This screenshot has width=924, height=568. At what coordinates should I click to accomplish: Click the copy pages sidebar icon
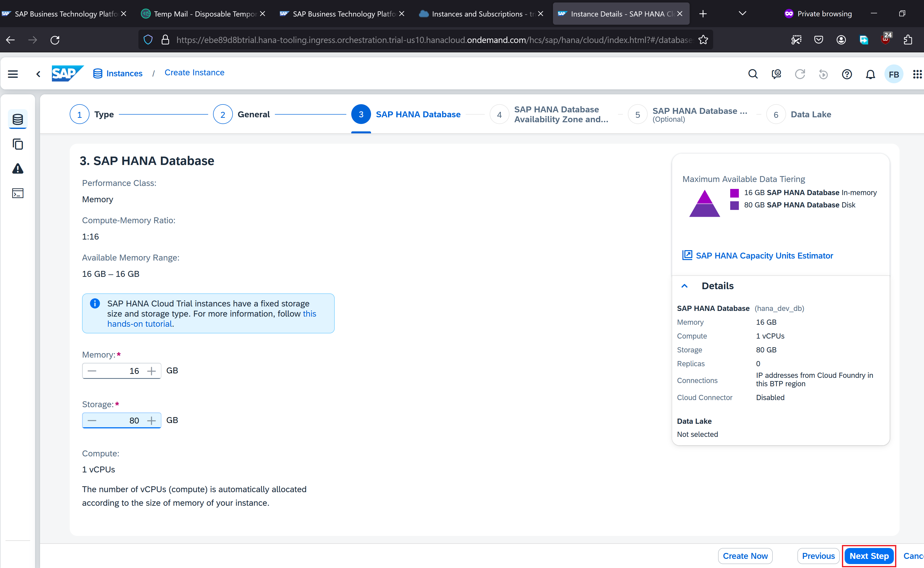(x=18, y=144)
